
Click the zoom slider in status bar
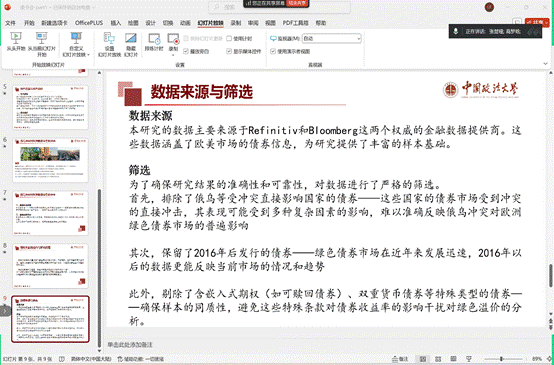click(501, 359)
